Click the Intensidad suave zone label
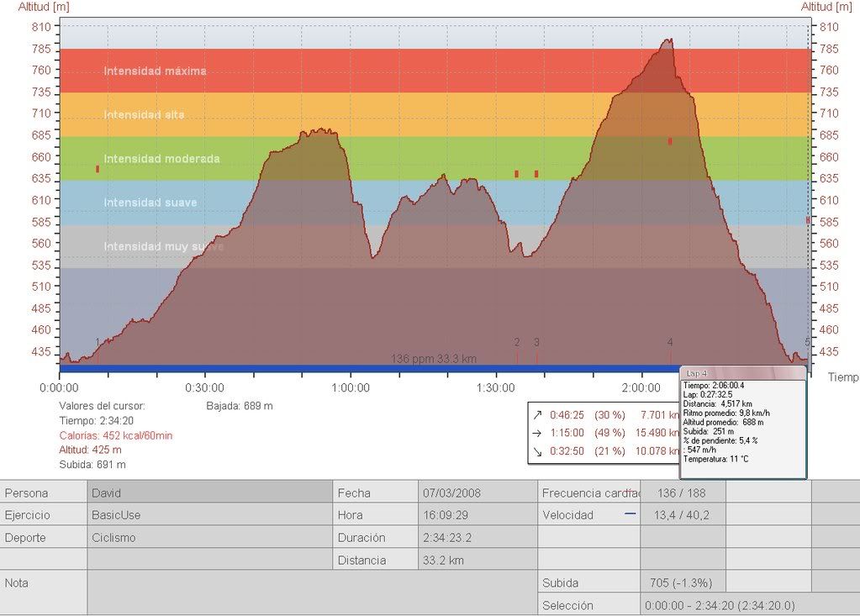Screen dimensions: 860x616 point(150,203)
